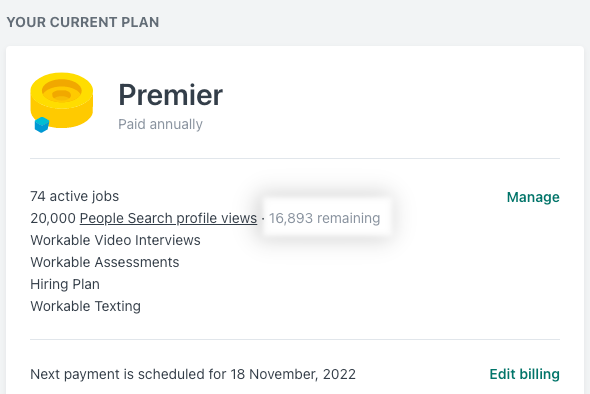Click the divider above next payment
Screen dimensions: 590x394
click(x=295, y=339)
